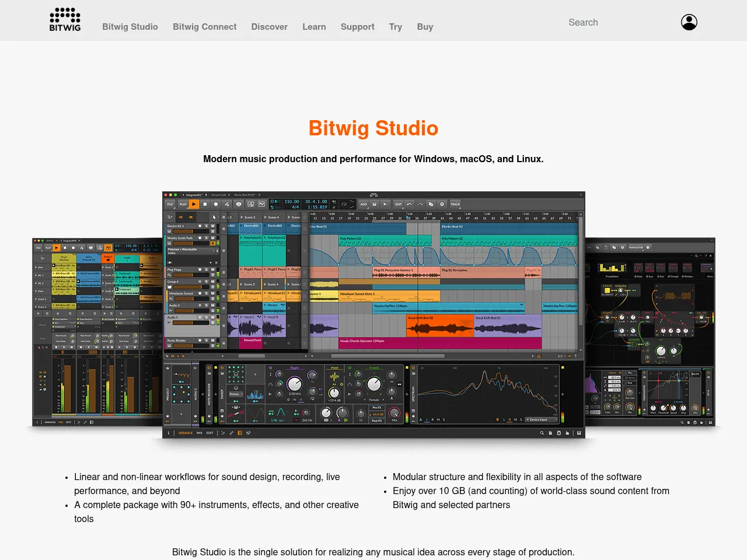Solo the Plug Finga track
Image resolution: width=747 pixels, height=560 pixels.
click(206, 269)
